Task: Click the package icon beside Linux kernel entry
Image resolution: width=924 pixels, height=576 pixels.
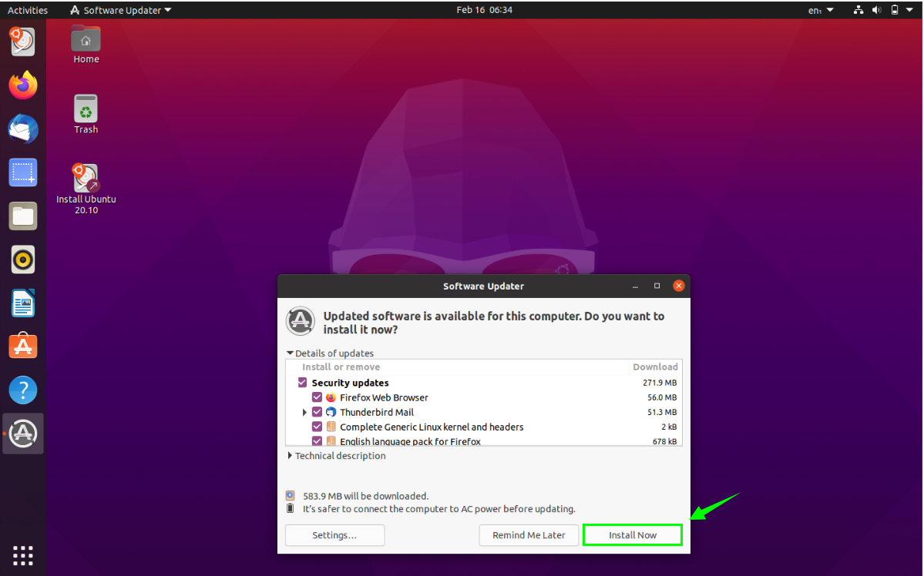Action: click(331, 427)
